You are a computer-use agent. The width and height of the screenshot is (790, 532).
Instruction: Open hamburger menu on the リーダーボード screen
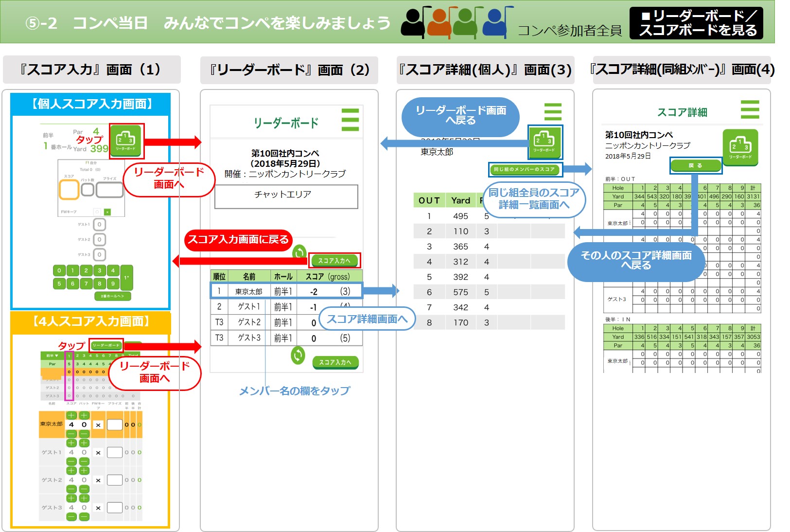pyautogui.click(x=350, y=120)
